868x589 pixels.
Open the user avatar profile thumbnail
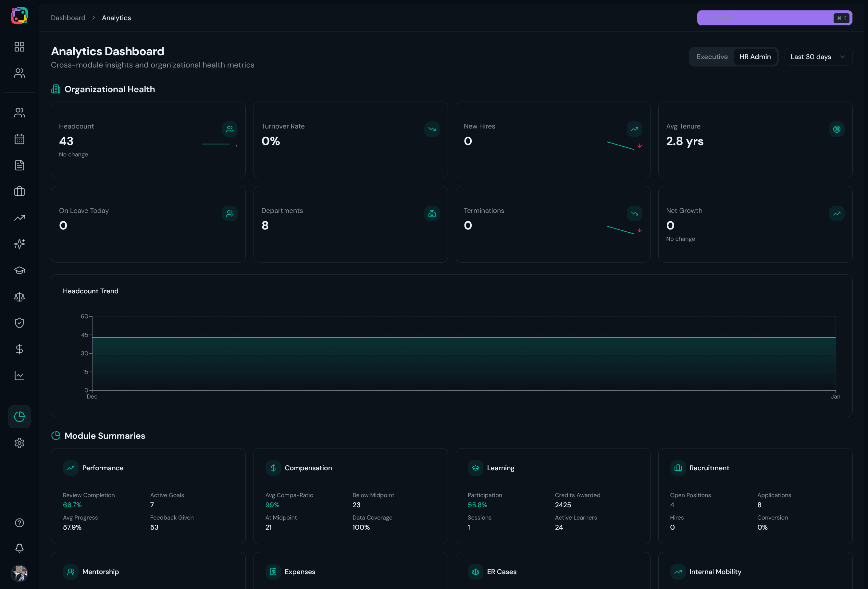19,573
